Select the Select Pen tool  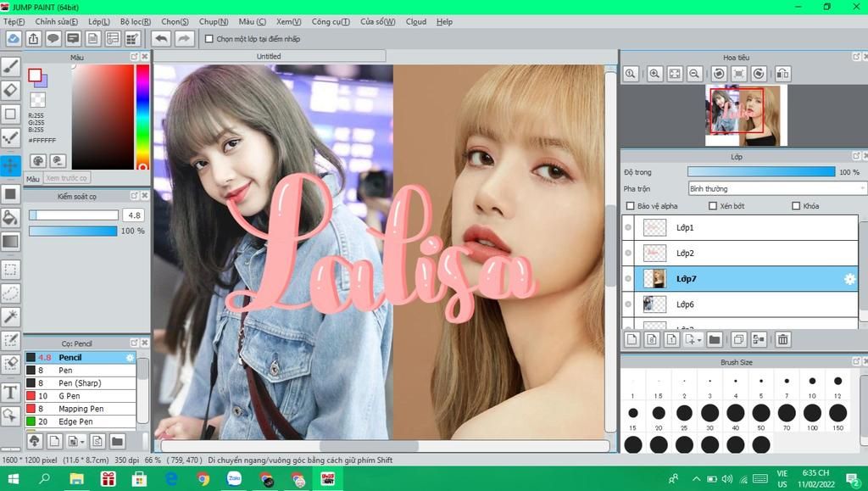(10, 340)
